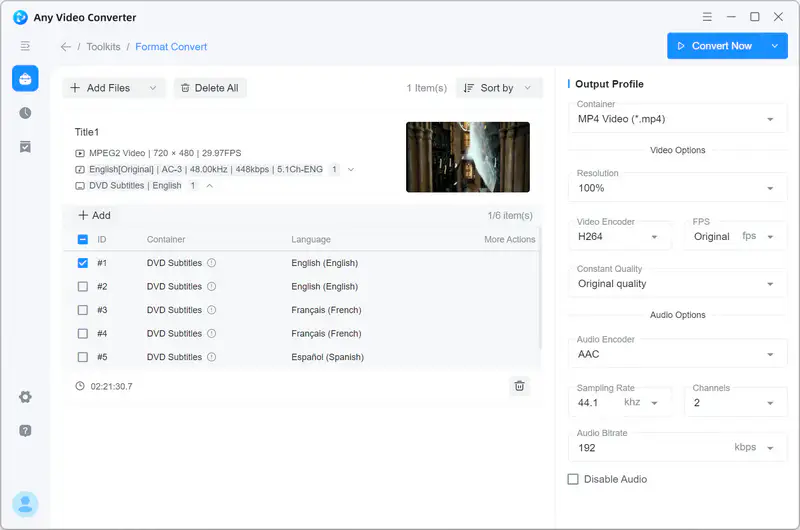This screenshot has width=800, height=530.
Task: Open the user account avatar
Action: 25,504
